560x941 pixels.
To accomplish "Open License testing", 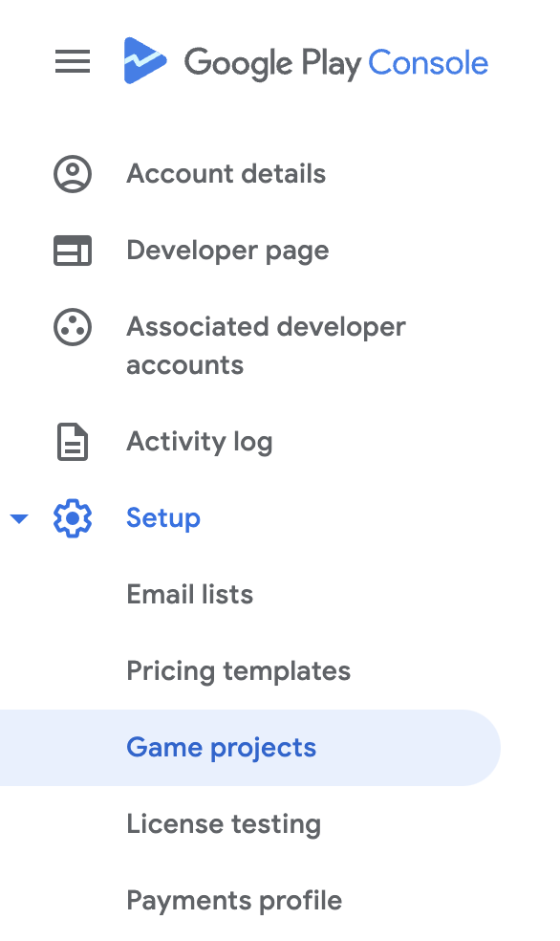I will click(x=224, y=824).
